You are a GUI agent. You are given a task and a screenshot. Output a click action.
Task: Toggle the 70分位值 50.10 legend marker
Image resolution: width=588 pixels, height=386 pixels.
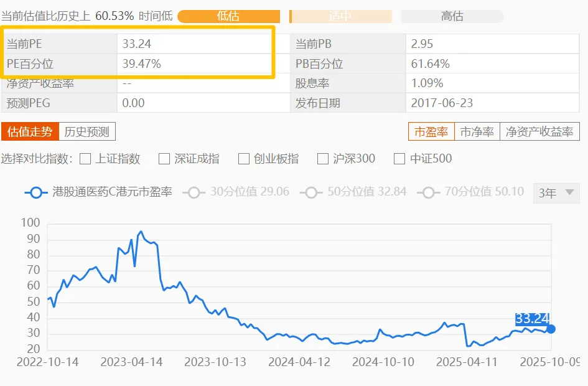pyautogui.click(x=427, y=192)
